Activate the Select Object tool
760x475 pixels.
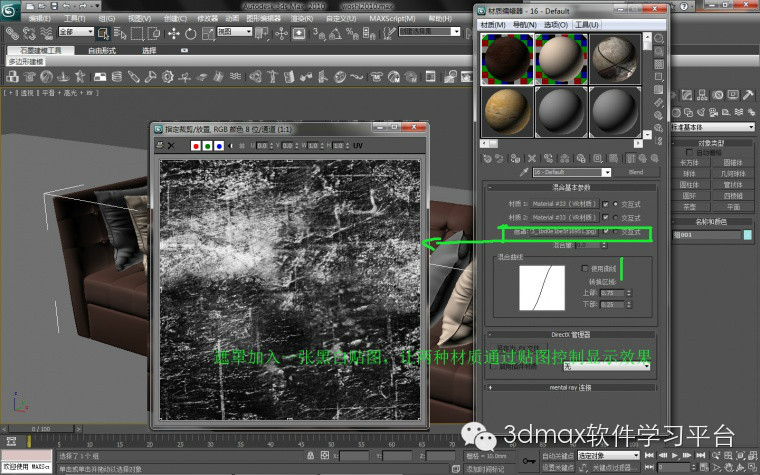pos(103,33)
